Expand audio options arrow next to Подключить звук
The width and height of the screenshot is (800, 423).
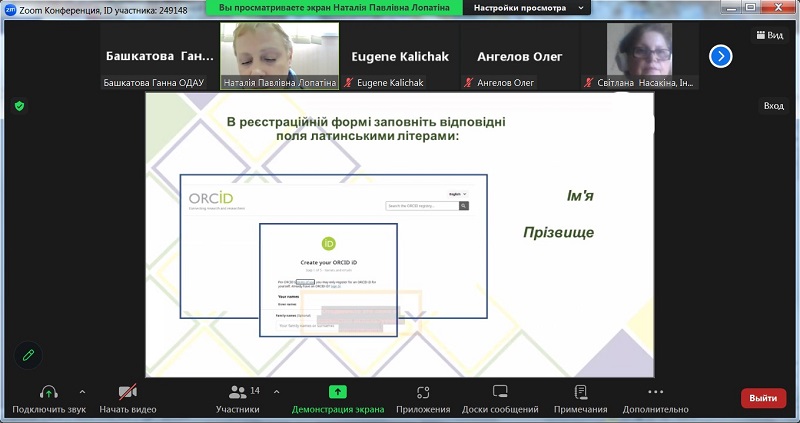point(82,392)
